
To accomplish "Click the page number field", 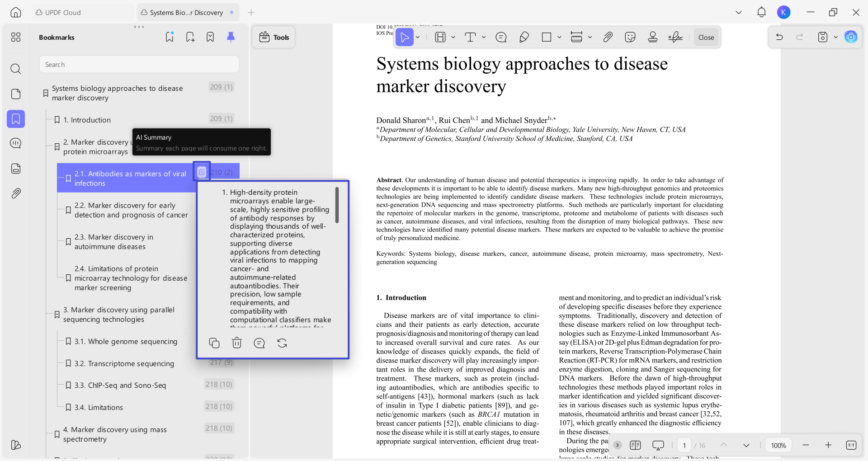I will point(684,446).
